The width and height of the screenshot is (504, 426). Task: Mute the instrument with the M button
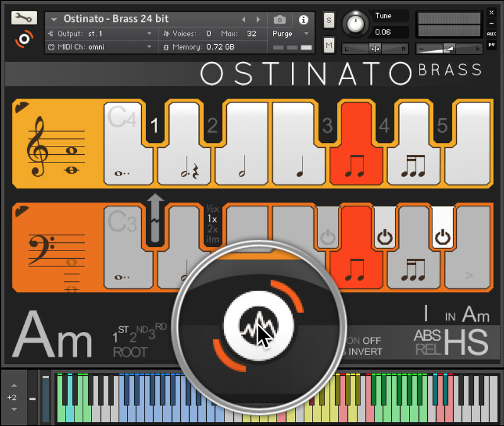[329, 45]
